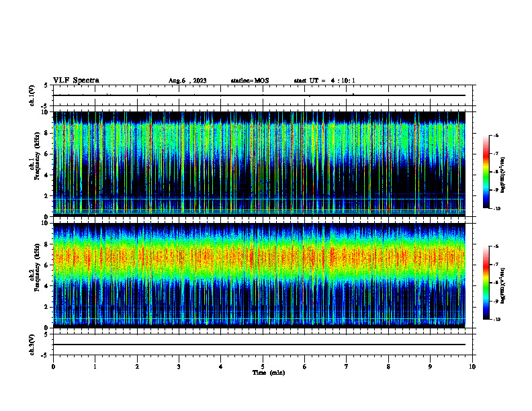Click time axis tick label "7"
The height and width of the screenshot is (411, 532).
click(x=347, y=367)
